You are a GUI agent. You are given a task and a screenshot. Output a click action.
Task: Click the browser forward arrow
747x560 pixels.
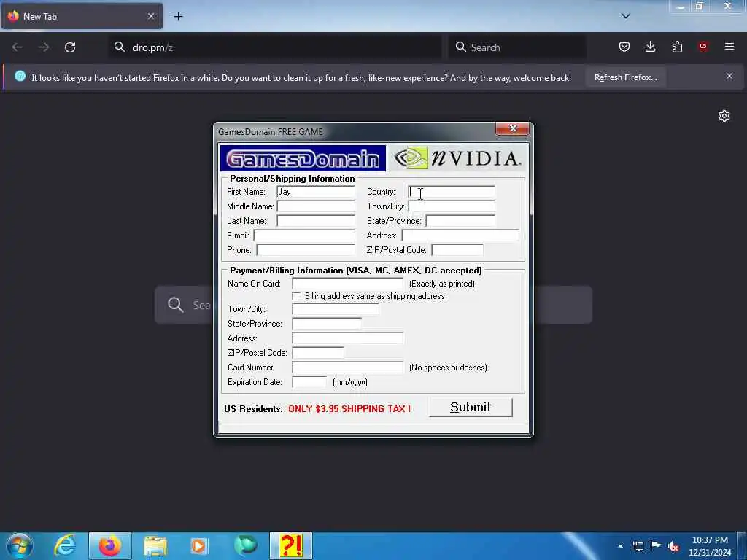(x=43, y=47)
